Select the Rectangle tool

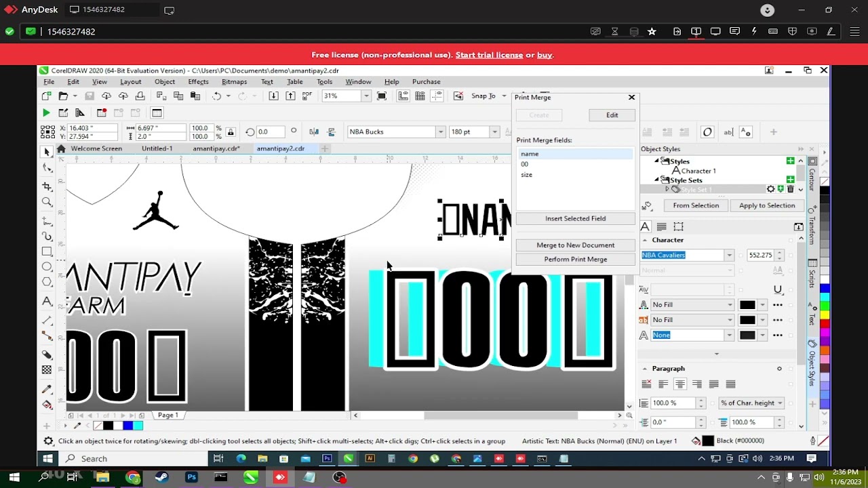pos(47,251)
